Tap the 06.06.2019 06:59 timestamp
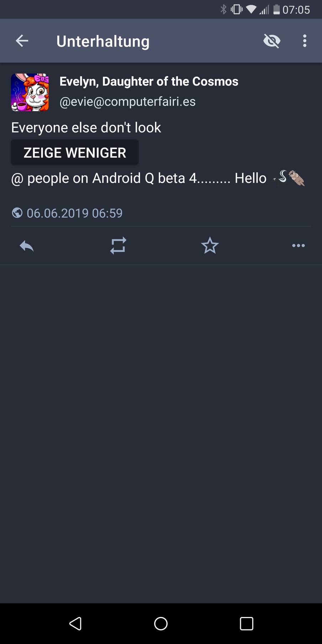322x644 pixels. [75, 213]
